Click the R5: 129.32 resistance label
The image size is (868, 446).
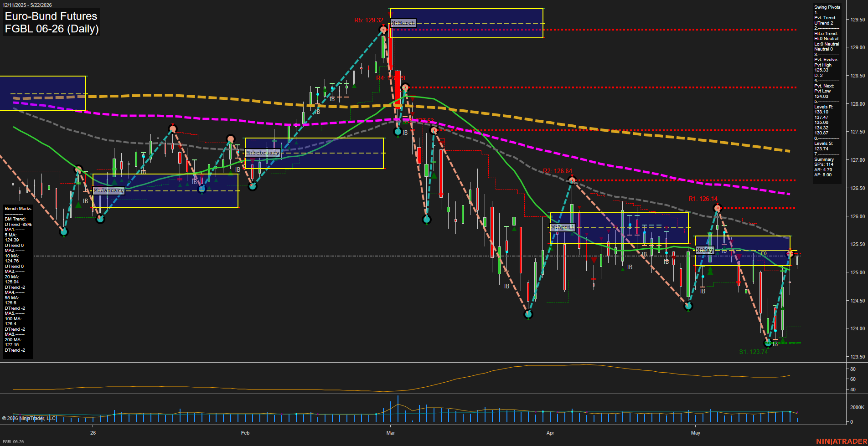click(368, 21)
